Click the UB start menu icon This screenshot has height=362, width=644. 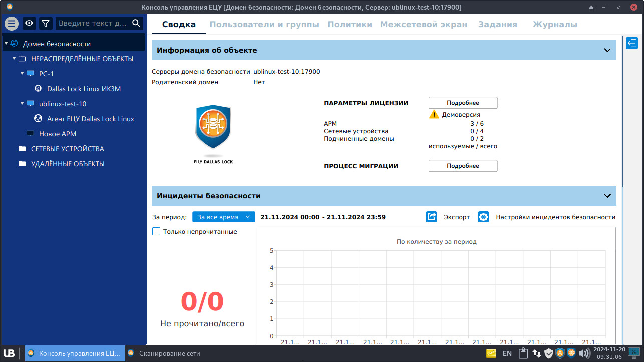point(9,353)
